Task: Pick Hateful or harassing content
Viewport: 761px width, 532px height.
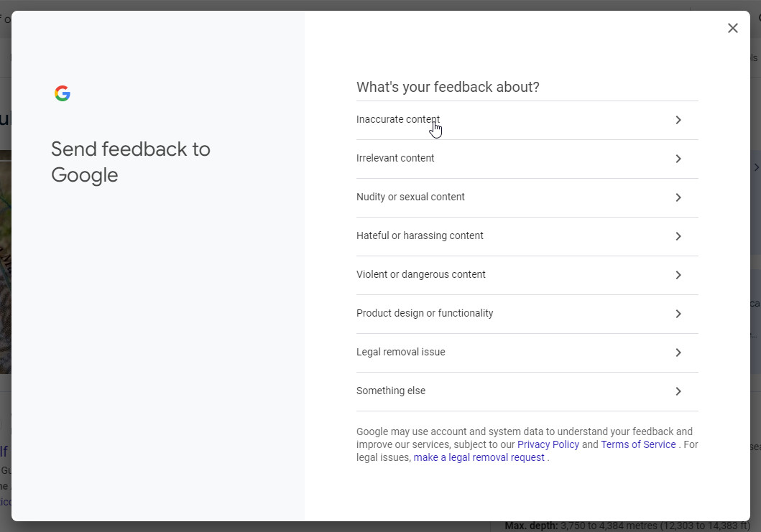Action: point(420,236)
